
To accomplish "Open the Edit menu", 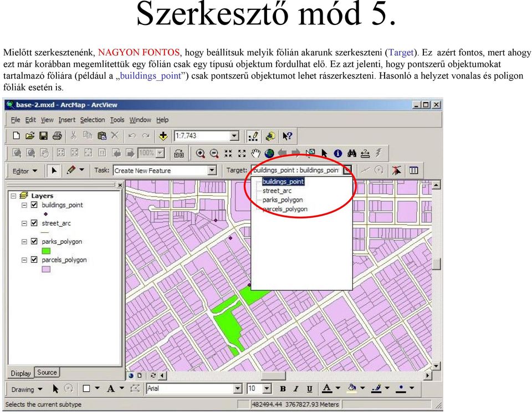I will pos(30,120).
